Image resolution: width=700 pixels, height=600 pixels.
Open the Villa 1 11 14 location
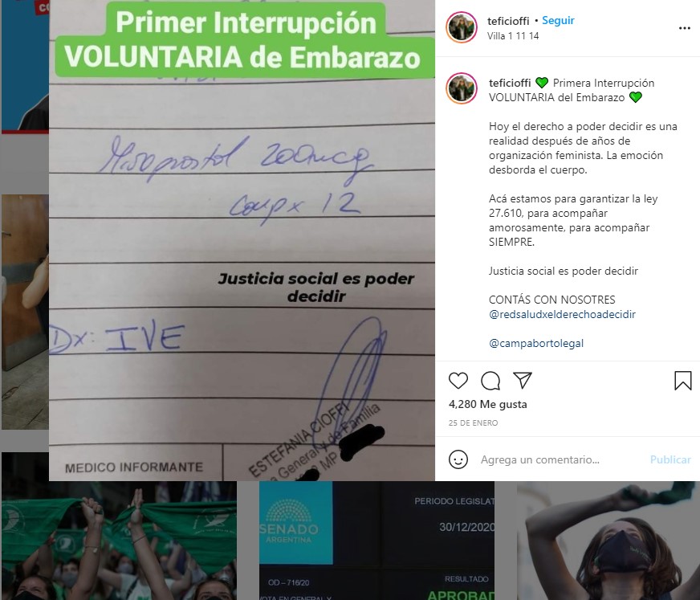(513, 36)
